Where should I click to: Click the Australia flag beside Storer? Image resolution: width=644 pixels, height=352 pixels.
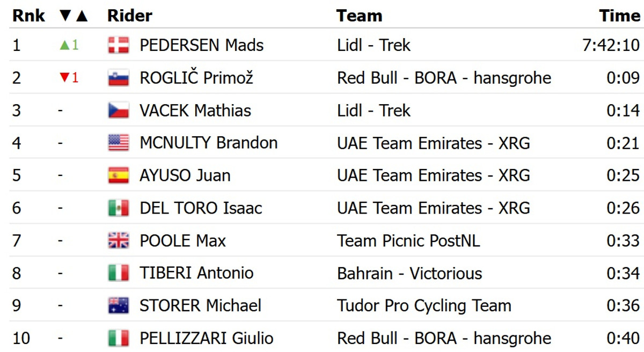118,306
